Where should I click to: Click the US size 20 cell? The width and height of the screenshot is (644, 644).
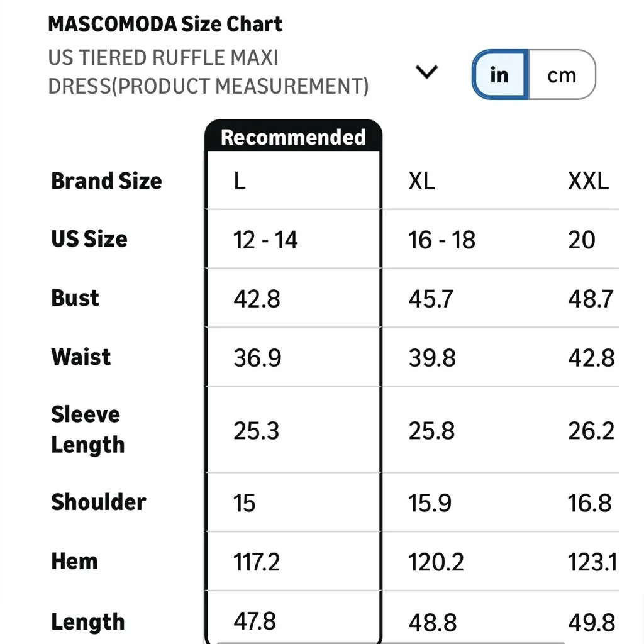[x=581, y=240]
